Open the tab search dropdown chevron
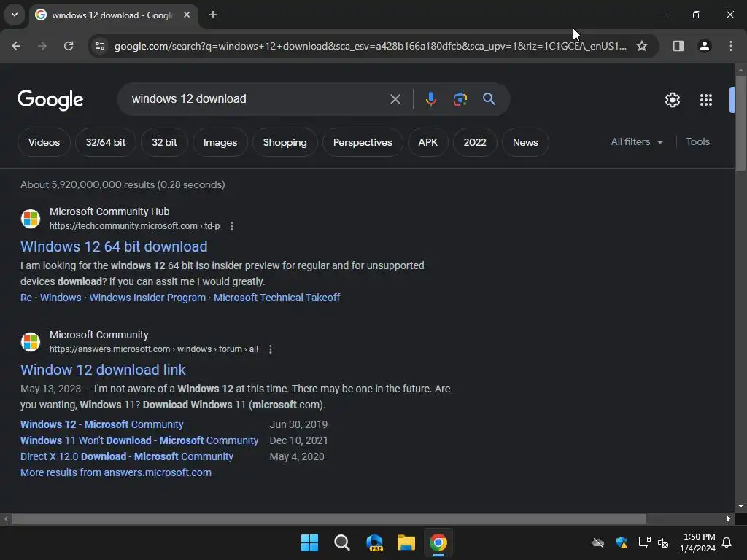Screen dimensions: 747x560 tap(15, 15)
